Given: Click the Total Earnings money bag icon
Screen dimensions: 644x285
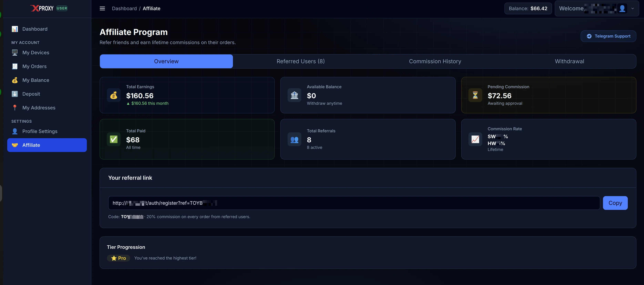Looking at the screenshot, I should tap(114, 95).
